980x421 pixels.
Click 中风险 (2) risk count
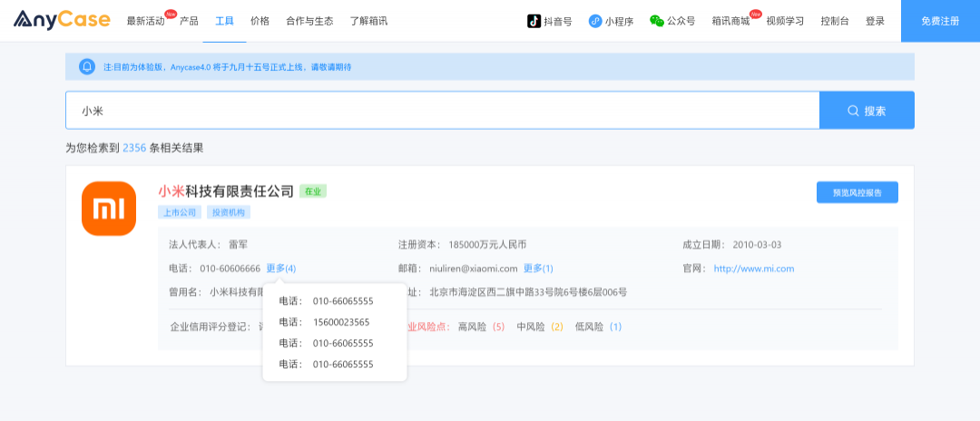(540, 327)
